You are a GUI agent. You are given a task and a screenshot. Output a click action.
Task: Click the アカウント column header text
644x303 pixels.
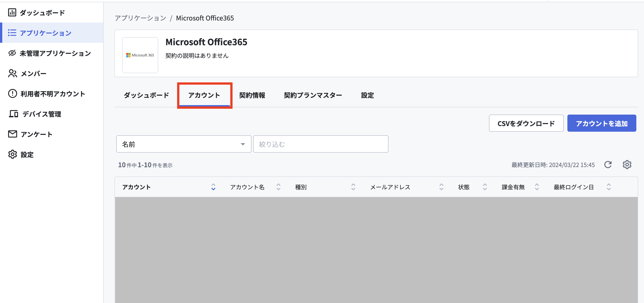137,187
